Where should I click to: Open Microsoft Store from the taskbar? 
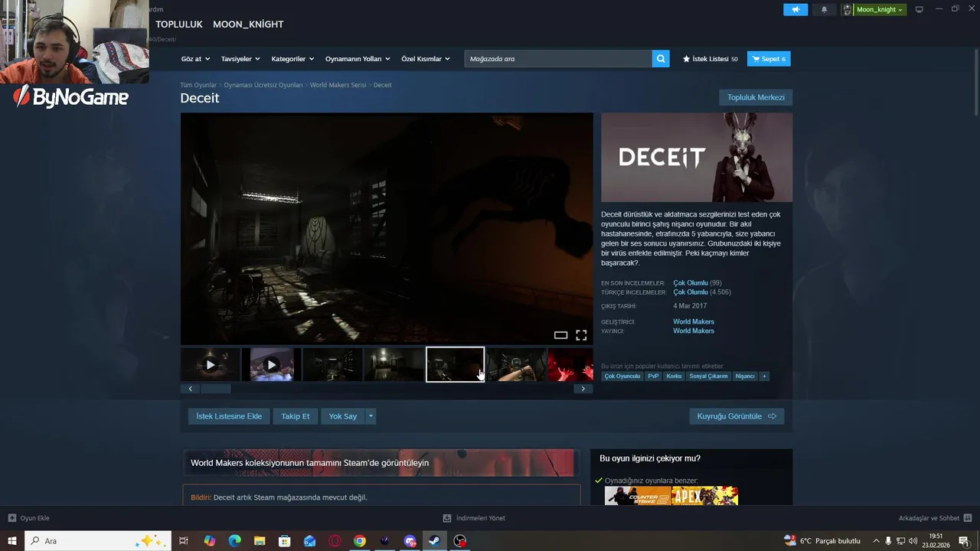point(285,541)
